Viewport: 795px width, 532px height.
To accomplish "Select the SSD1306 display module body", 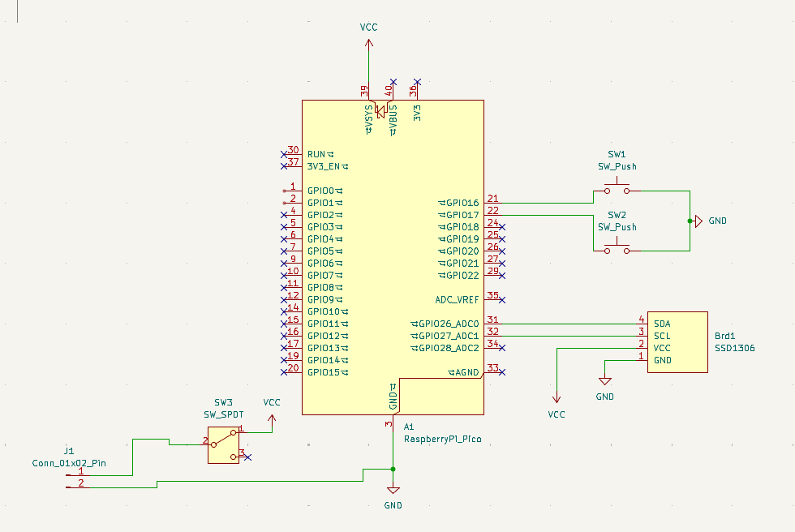I will tap(677, 342).
